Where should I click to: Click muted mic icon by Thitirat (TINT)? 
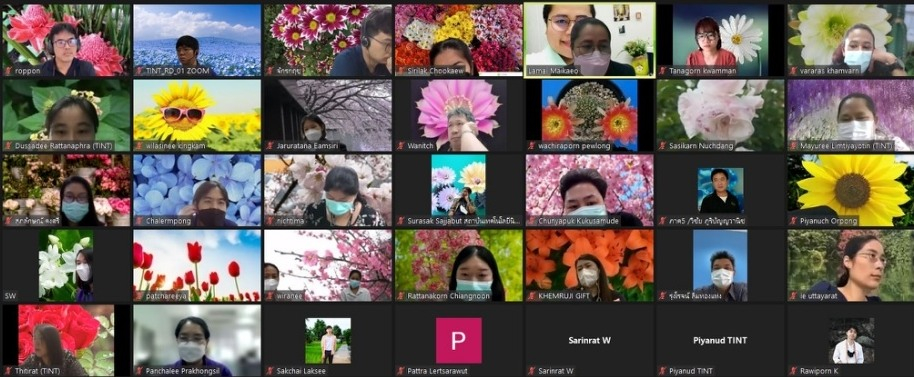click(x=8, y=371)
